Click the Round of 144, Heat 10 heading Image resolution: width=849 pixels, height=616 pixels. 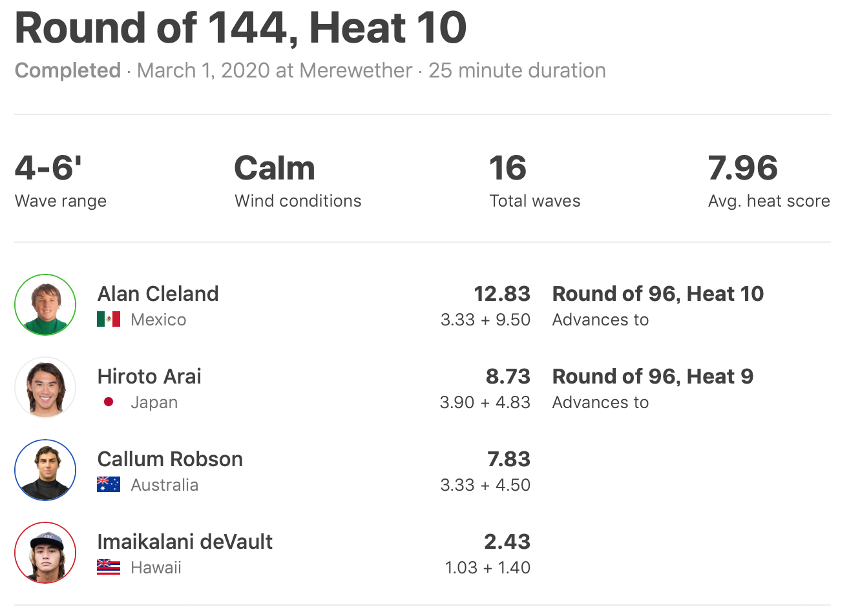[x=240, y=28]
